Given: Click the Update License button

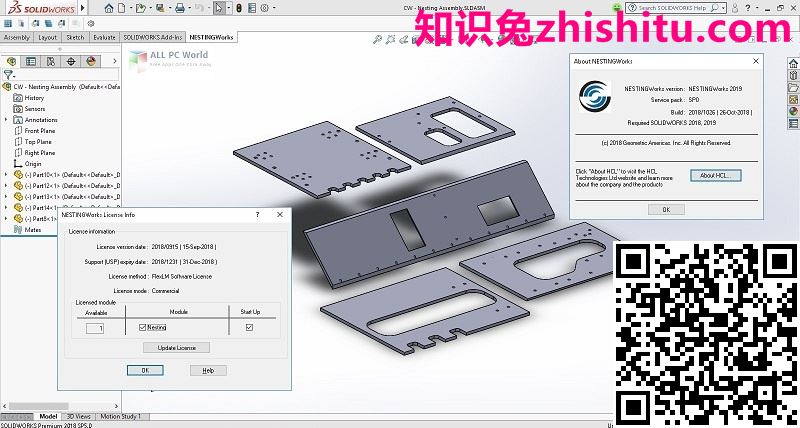Looking at the screenshot, I should (x=177, y=347).
